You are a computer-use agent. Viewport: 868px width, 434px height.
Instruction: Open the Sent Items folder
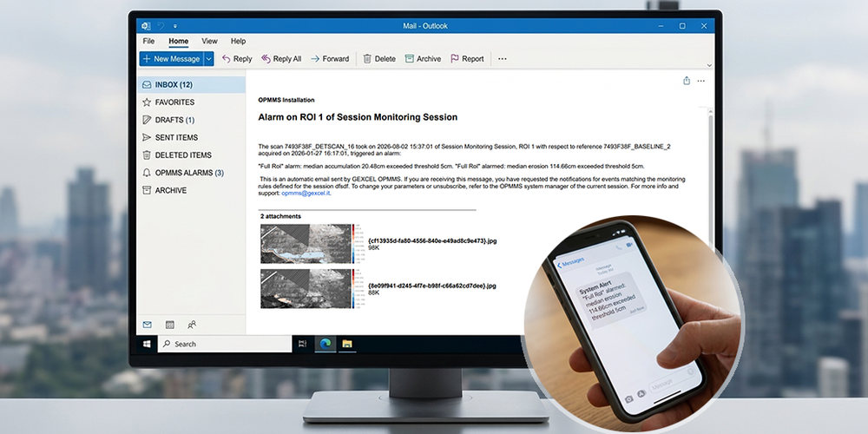pyautogui.click(x=191, y=137)
